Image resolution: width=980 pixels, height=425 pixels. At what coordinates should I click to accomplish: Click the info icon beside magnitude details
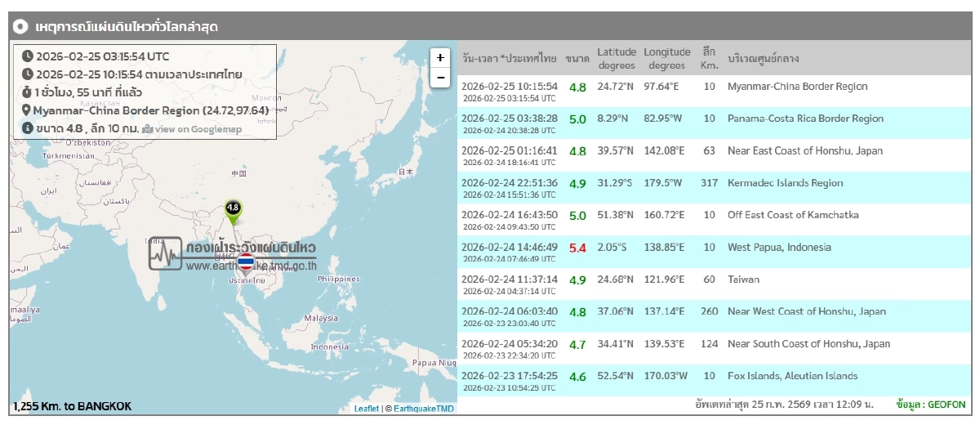click(27, 128)
